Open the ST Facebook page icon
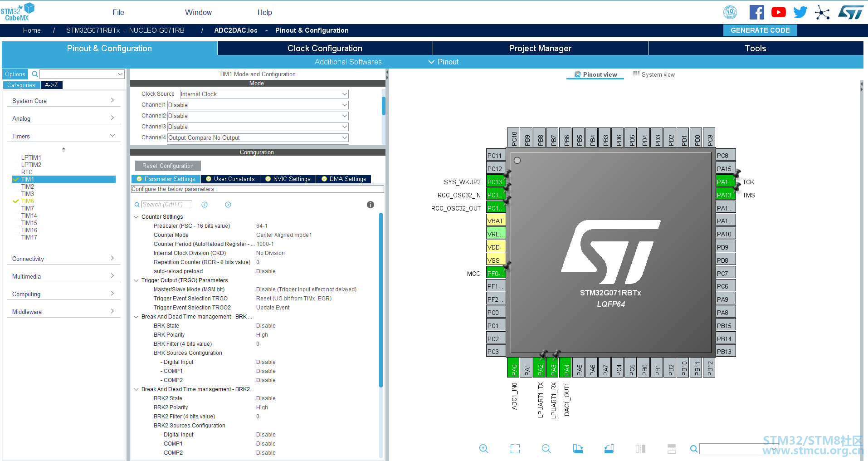Screen dimensions: 868x461 [756, 12]
